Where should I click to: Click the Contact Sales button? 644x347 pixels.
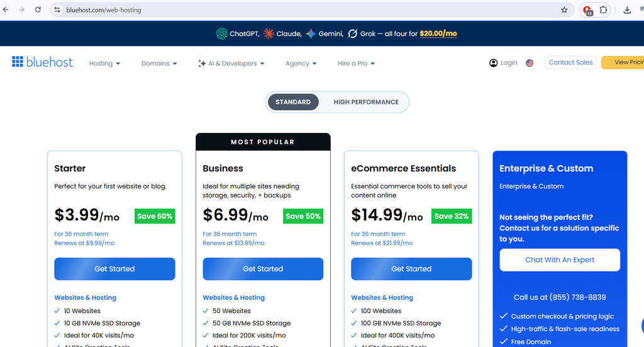pos(570,62)
